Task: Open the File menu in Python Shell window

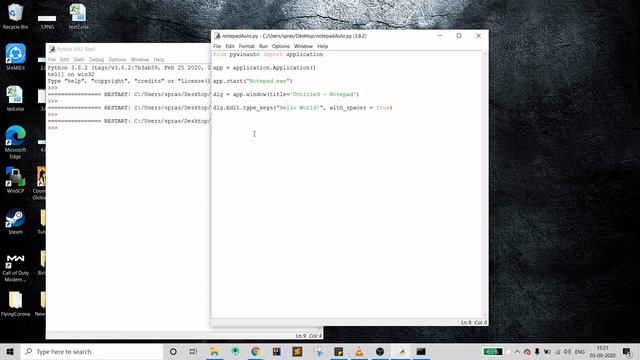Action: click(52, 60)
